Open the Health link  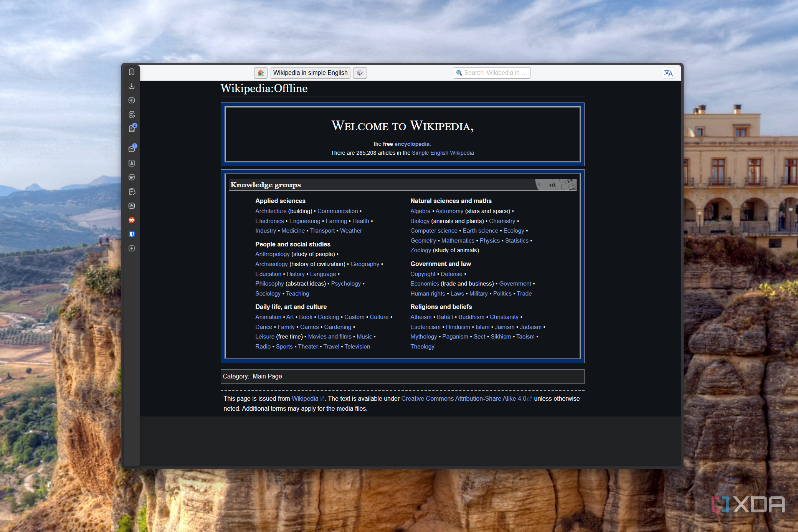361,221
